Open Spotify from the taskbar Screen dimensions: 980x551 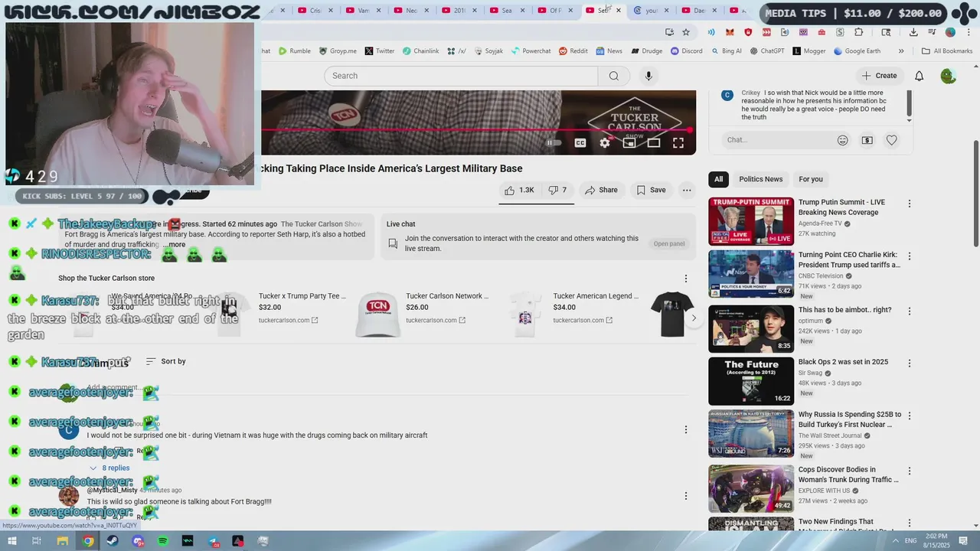163,541
